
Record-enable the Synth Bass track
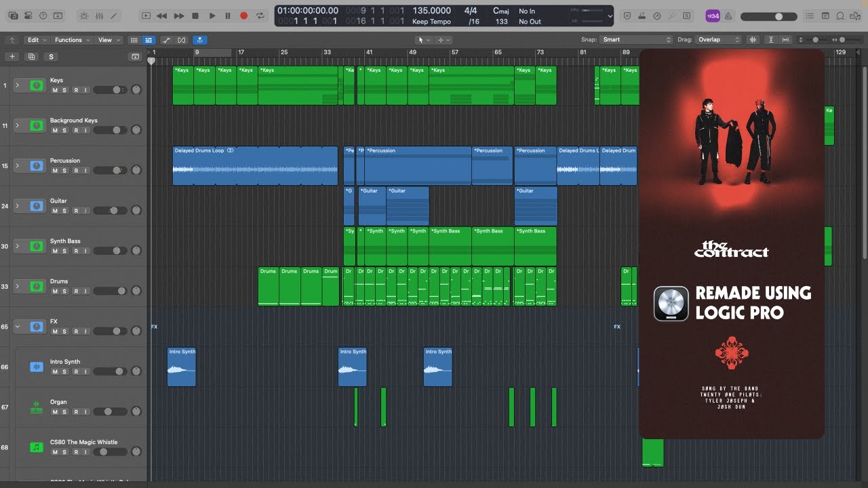pyautogui.click(x=76, y=251)
